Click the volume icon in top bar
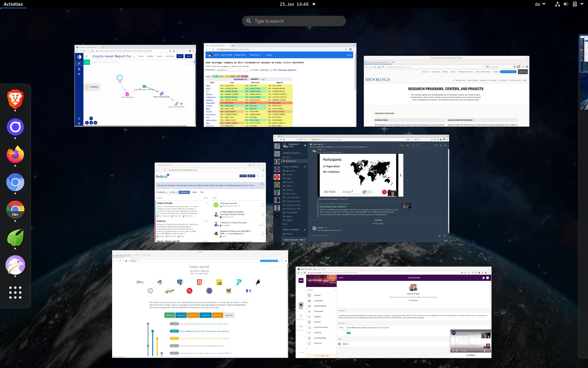 pyautogui.click(x=566, y=4)
